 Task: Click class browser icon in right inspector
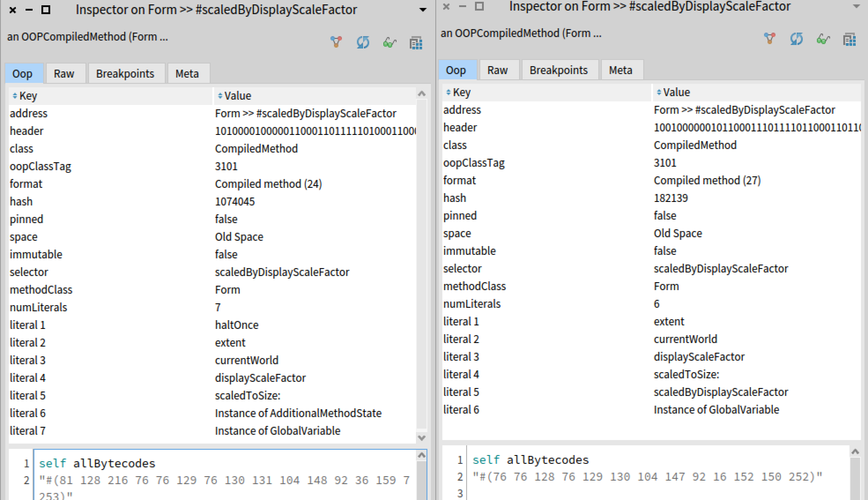849,39
